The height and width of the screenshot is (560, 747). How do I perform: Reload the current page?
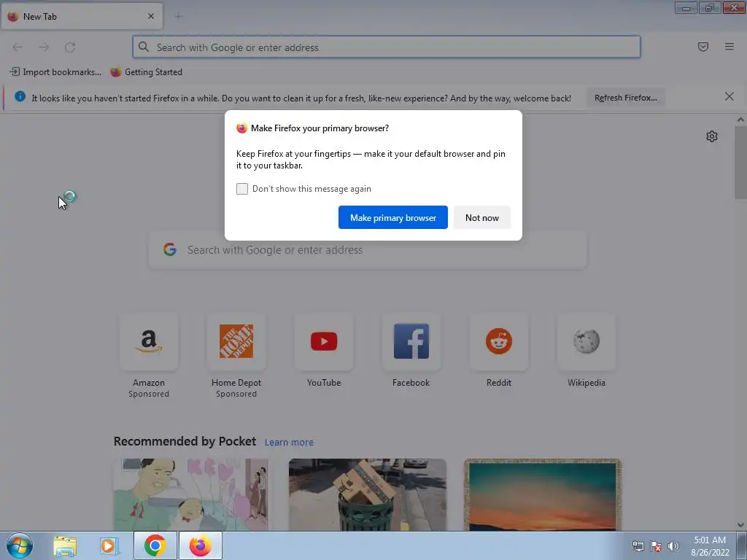70,47
